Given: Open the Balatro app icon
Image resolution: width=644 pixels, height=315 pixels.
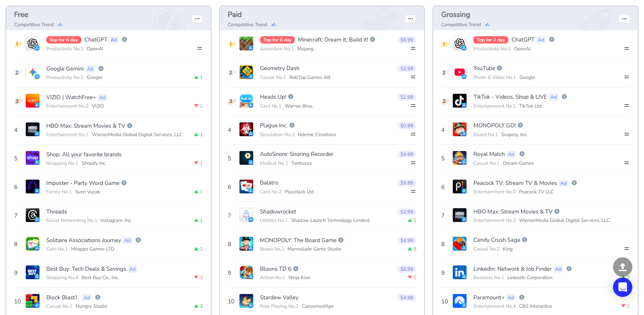Looking at the screenshot, I should [x=246, y=187].
